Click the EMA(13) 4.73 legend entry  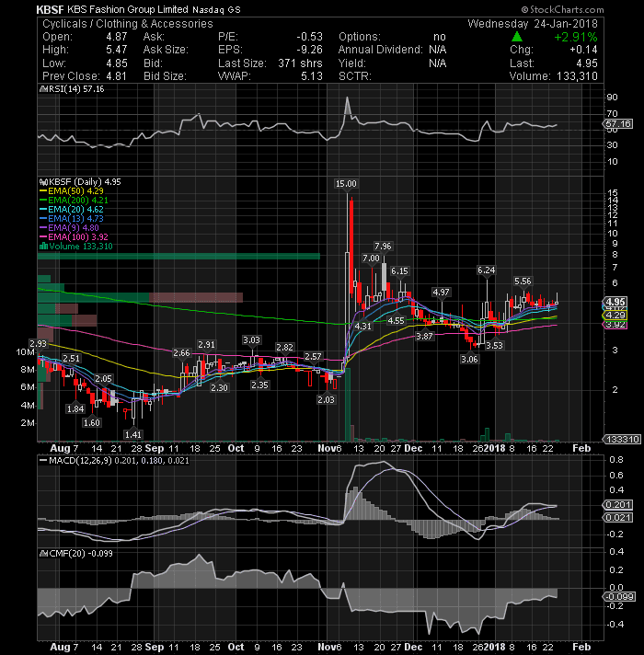pyautogui.click(x=72, y=218)
